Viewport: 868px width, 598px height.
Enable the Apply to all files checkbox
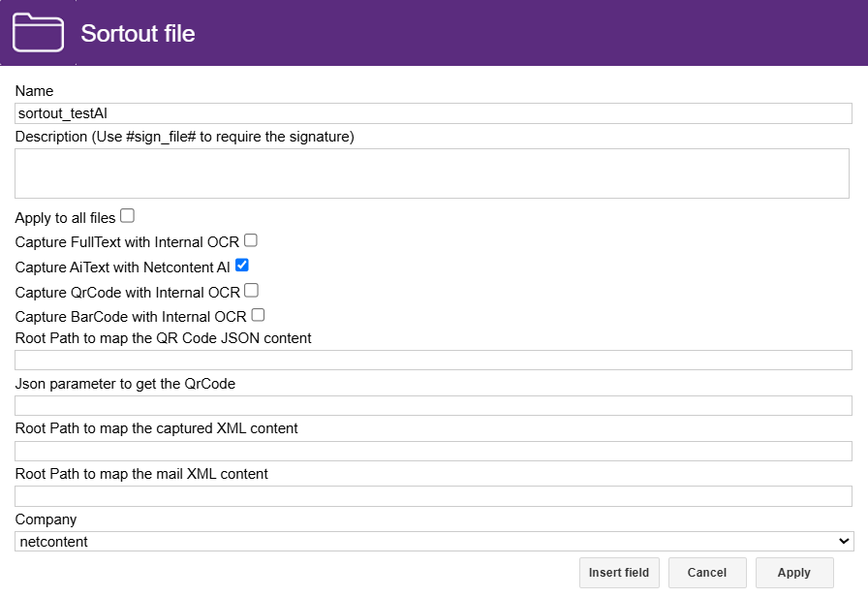click(127, 215)
